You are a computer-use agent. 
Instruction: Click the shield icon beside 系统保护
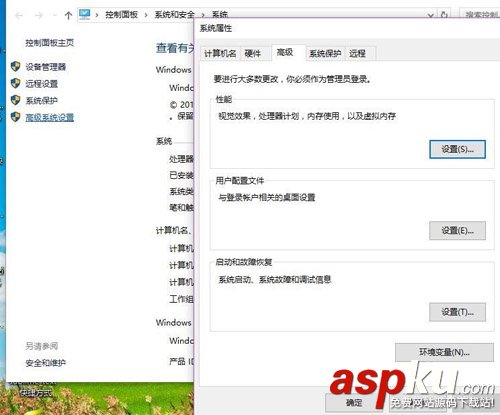click(x=15, y=100)
